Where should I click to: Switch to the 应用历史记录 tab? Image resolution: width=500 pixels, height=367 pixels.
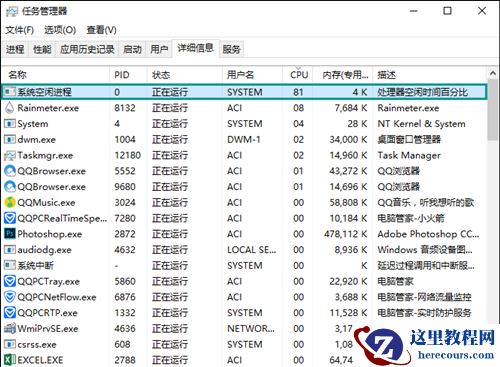pos(87,49)
